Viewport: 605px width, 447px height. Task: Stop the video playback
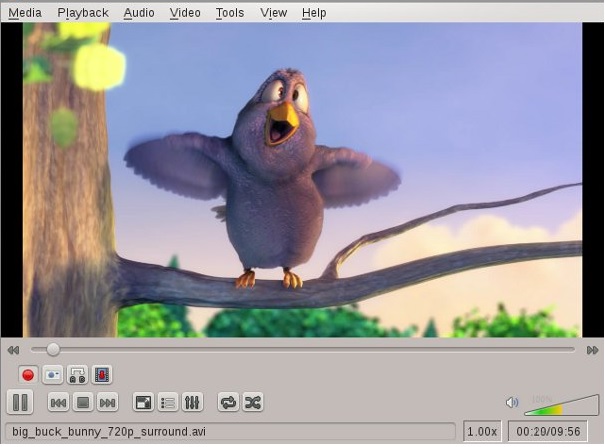(x=83, y=402)
